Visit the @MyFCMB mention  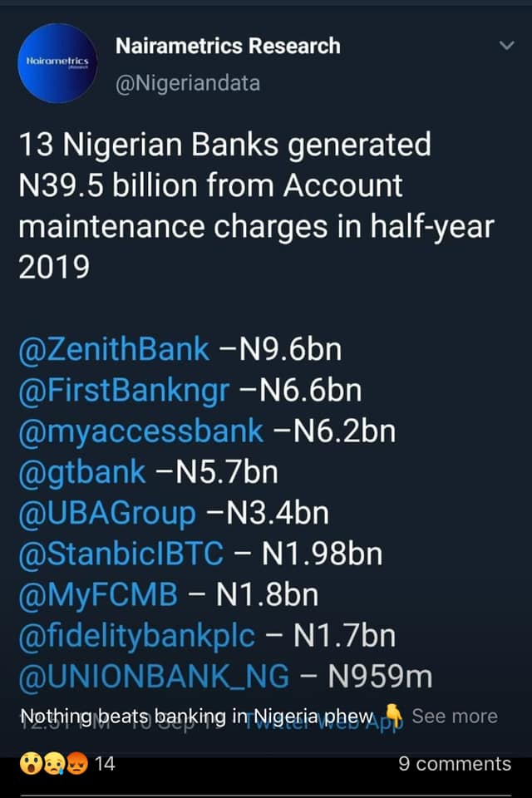[x=98, y=594]
